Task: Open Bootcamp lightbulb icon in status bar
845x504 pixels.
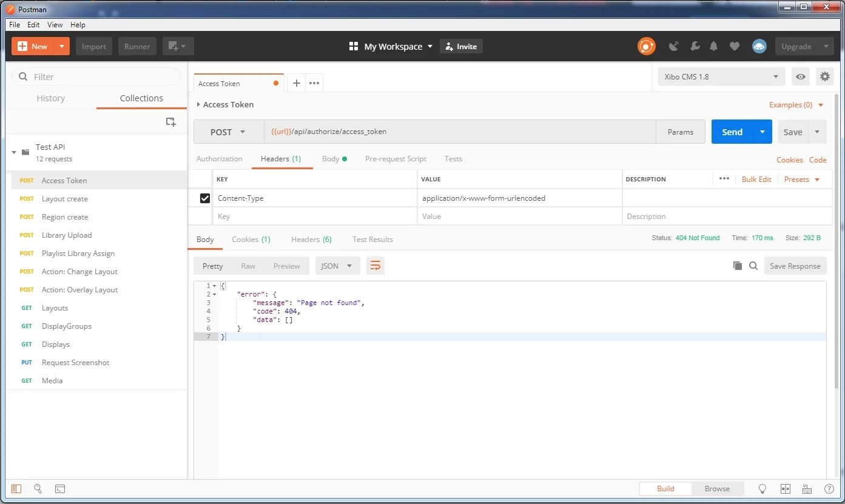Action: point(763,488)
